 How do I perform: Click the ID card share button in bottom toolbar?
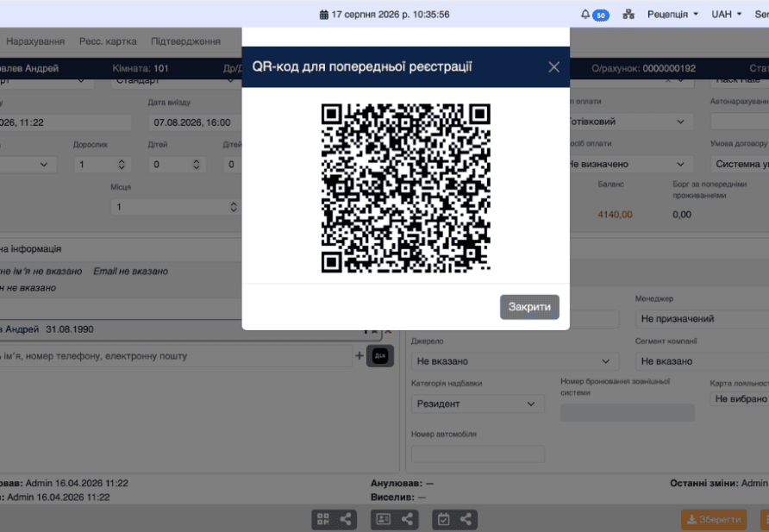click(x=395, y=519)
